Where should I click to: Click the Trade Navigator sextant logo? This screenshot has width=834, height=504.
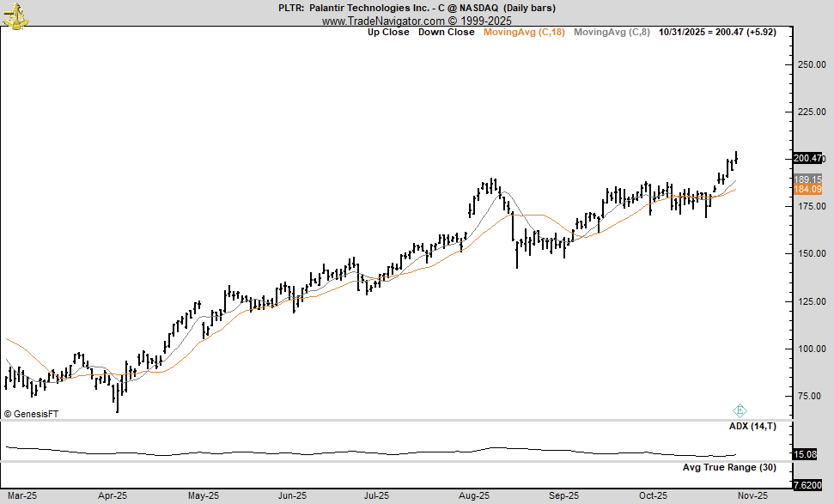pyautogui.click(x=15, y=15)
